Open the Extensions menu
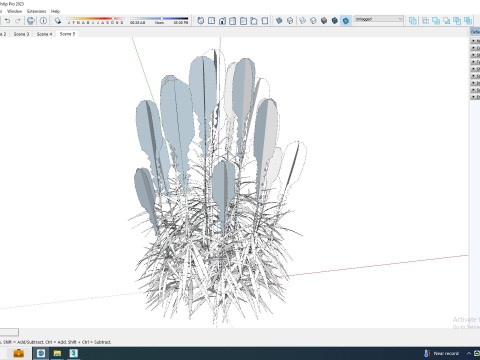480x360 pixels. point(37,11)
